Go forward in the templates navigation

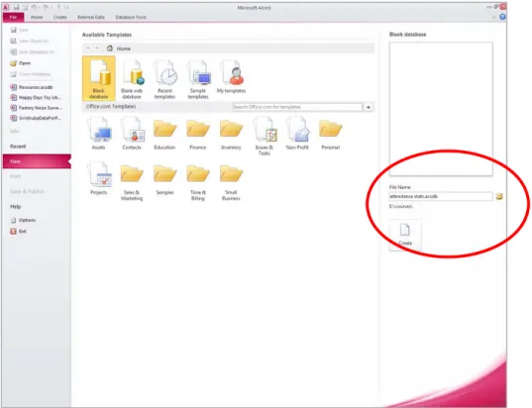click(97, 49)
